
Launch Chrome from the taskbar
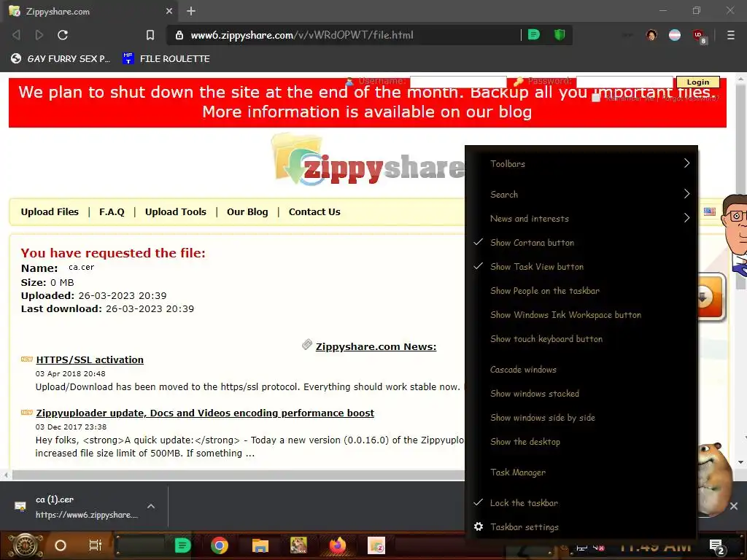pos(220,545)
